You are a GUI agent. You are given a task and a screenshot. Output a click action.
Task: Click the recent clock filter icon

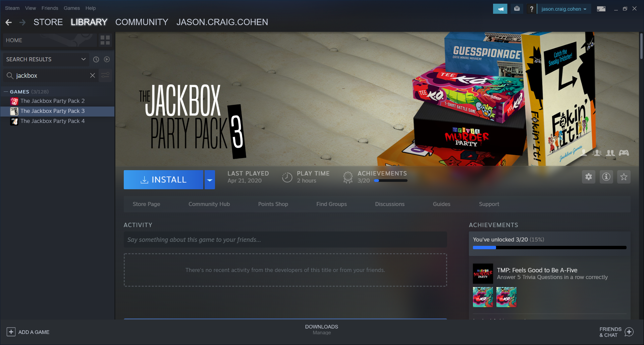coord(96,59)
